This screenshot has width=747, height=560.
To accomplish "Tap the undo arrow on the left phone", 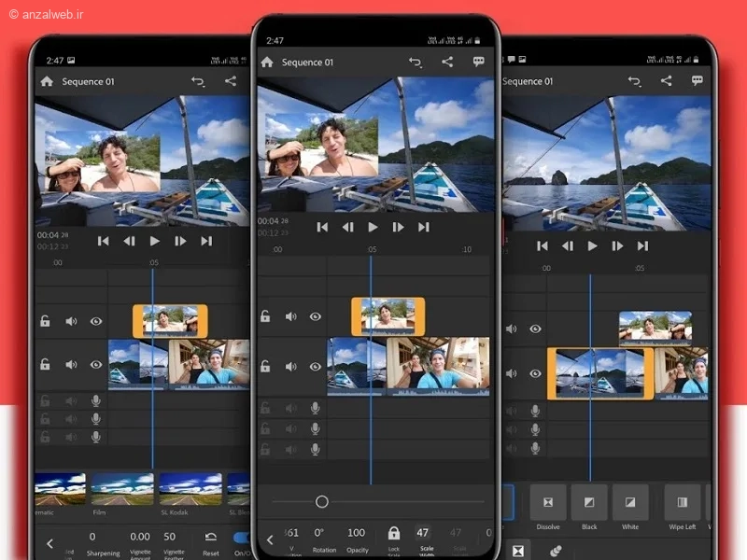I will pyautogui.click(x=198, y=81).
